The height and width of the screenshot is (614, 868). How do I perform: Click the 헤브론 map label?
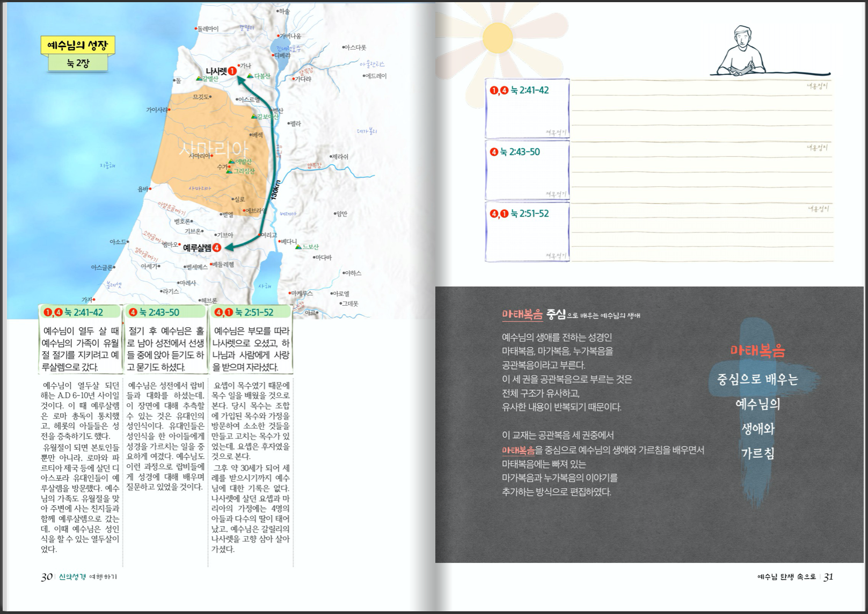tap(209, 300)
